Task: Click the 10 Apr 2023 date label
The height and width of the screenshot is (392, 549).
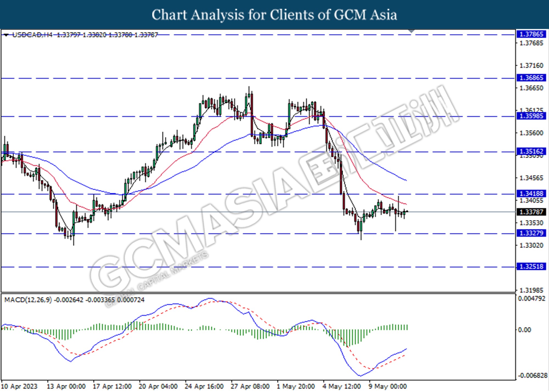Action: click(19, 387)
